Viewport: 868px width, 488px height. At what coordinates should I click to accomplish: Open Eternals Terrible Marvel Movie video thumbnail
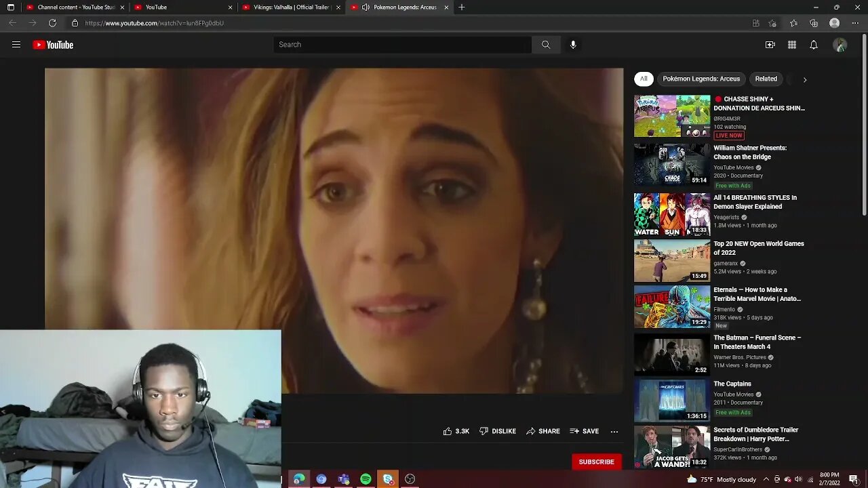(672, 306)
